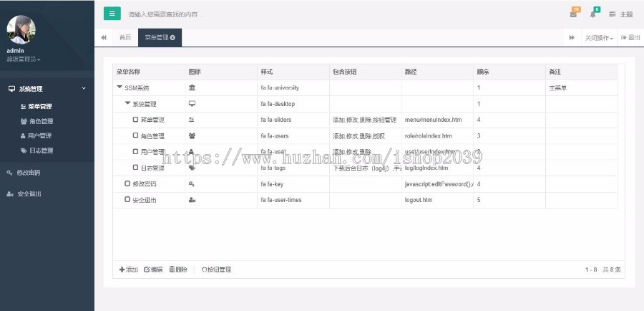This screenshot has width=644, height=311.
Task: Select the 安全退出 row radio circle
Action: 127,199
